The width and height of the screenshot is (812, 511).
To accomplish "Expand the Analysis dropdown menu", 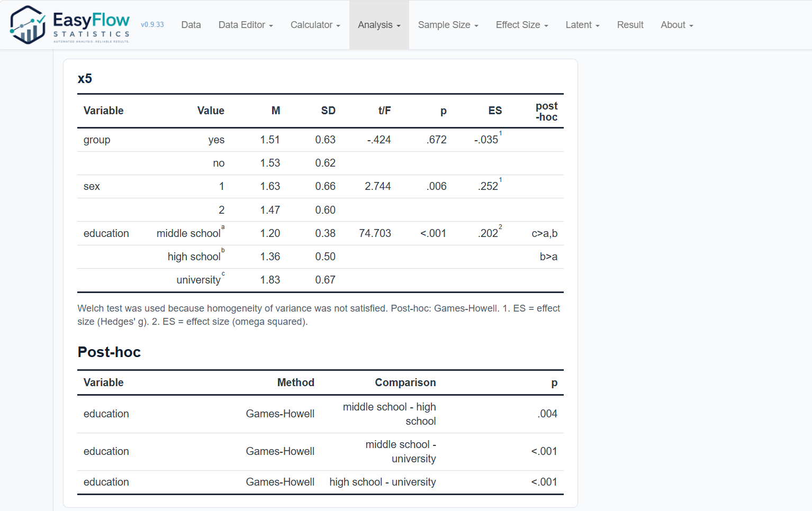I will click(x=379, y=25).
